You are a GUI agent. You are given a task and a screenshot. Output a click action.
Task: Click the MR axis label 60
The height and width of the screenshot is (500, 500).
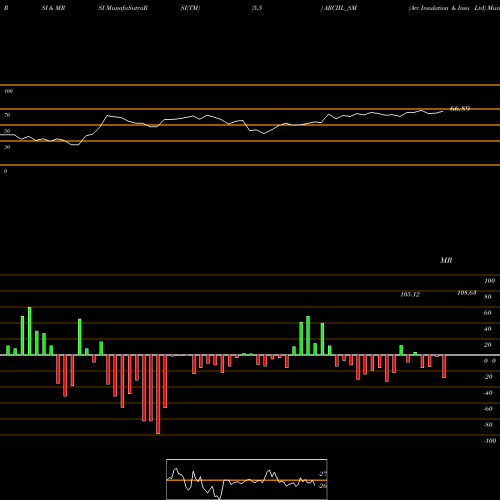coord(488,313)
